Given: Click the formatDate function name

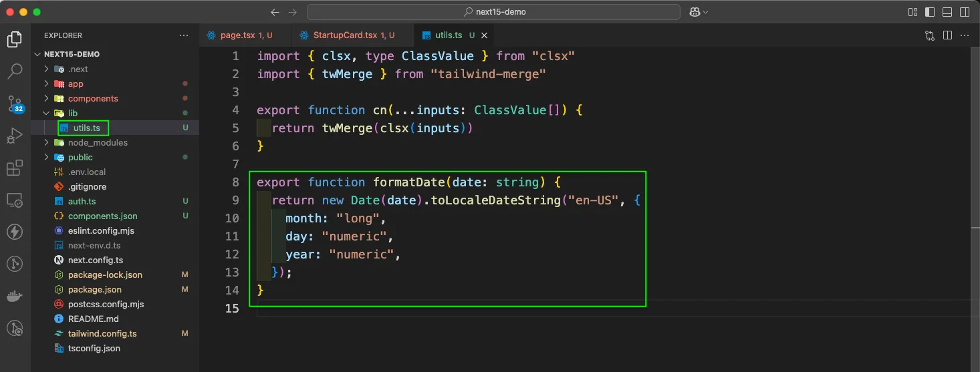Looking at the screenshot, I should pos(408,182).
